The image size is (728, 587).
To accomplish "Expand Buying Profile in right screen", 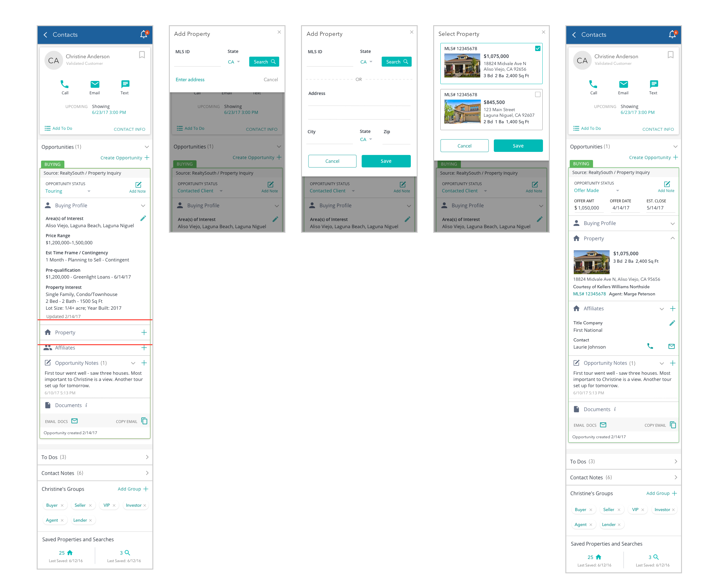I will (673, 223).
